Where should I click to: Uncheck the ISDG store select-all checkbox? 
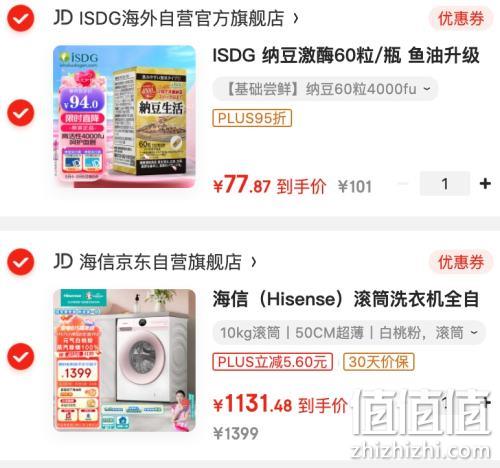tap(21, 18)
